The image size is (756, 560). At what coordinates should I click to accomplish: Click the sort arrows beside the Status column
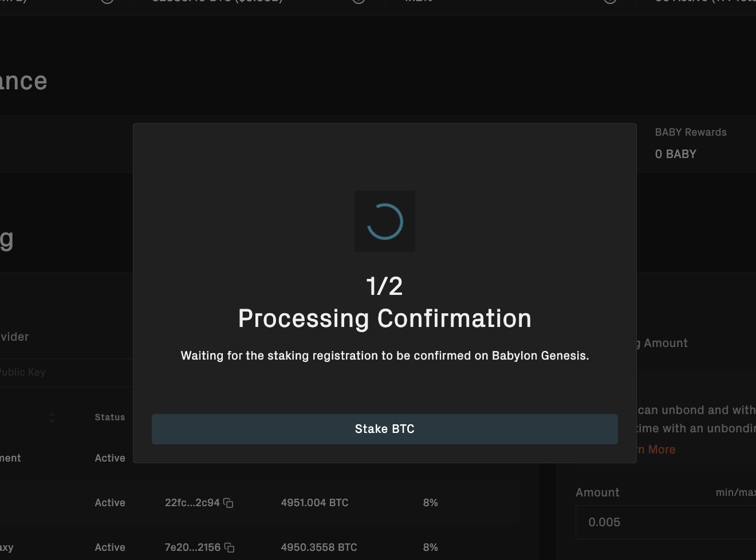point(52,417)
